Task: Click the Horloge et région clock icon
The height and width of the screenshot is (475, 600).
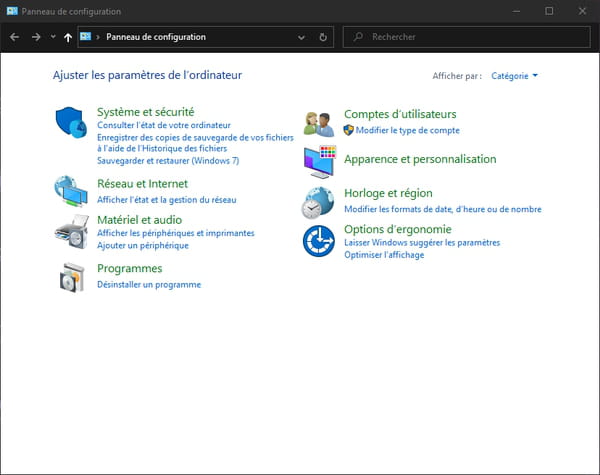Action: [318, 202]
